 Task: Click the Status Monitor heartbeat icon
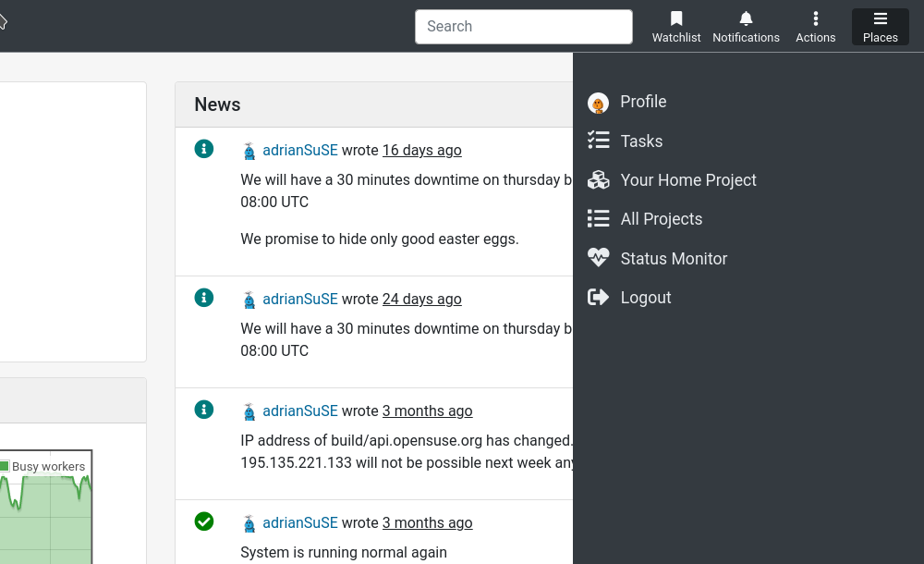click(x=598, y=258)
